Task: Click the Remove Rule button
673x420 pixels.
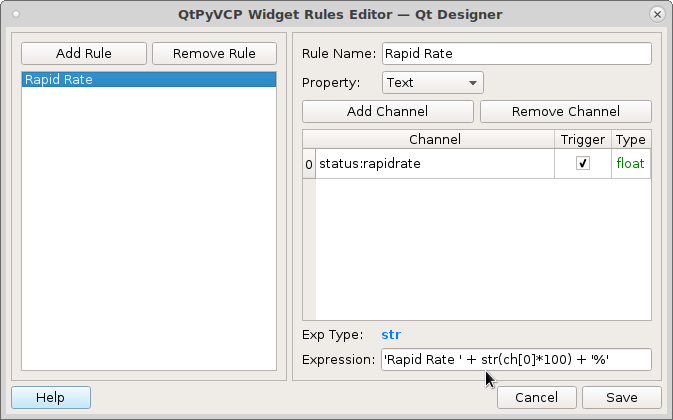Action: tap(214, 53)
